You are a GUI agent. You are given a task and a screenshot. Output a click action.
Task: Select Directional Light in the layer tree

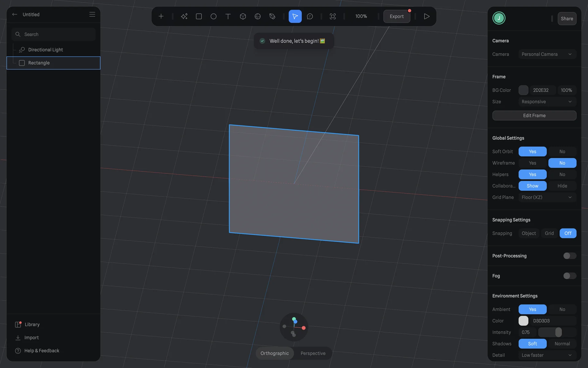(x=45, y=50)
